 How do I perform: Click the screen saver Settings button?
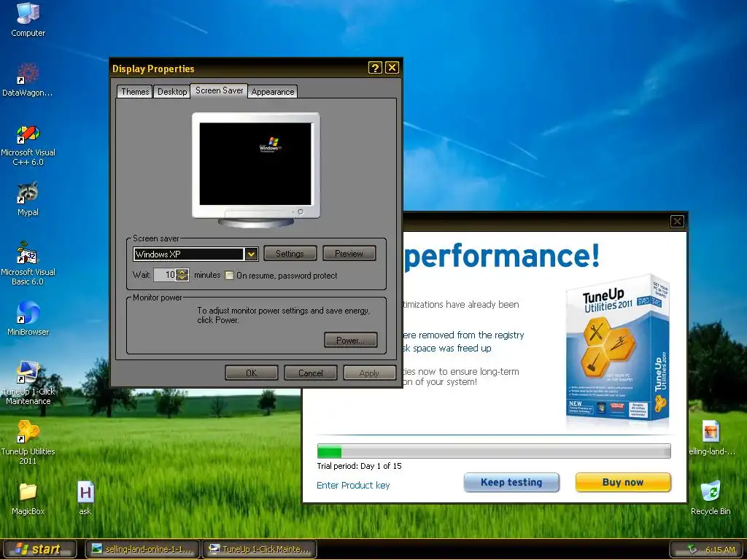pyautogui.click(x=290, y=253)
